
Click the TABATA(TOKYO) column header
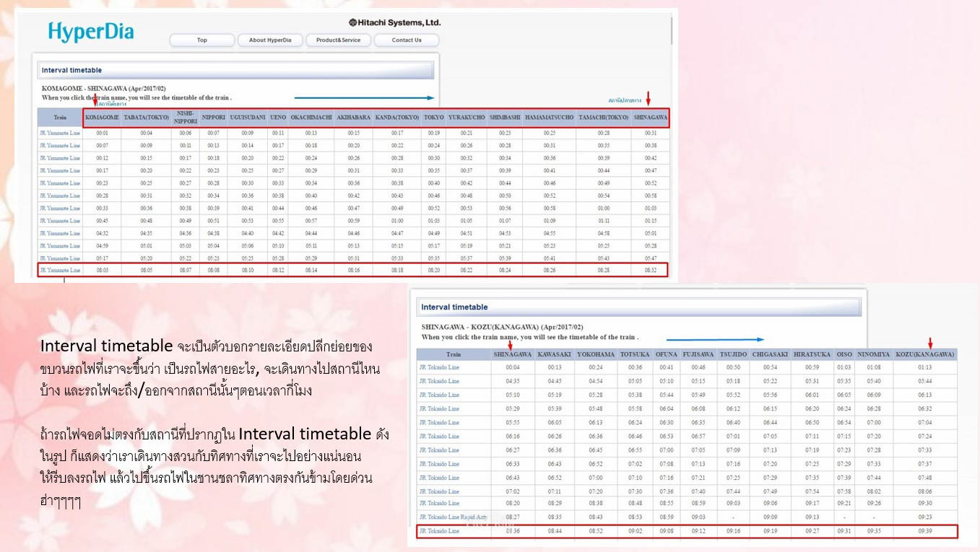[x=147, y=117]
